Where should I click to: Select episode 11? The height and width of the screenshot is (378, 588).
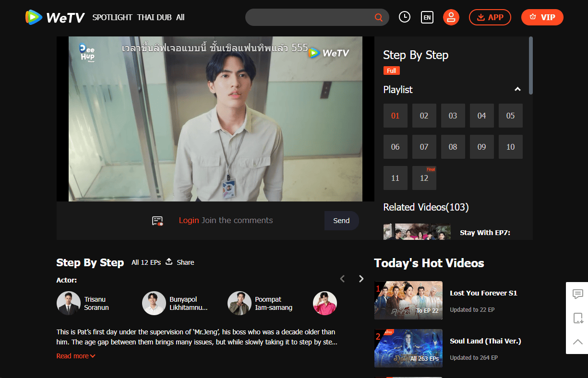tap(396, 178)
